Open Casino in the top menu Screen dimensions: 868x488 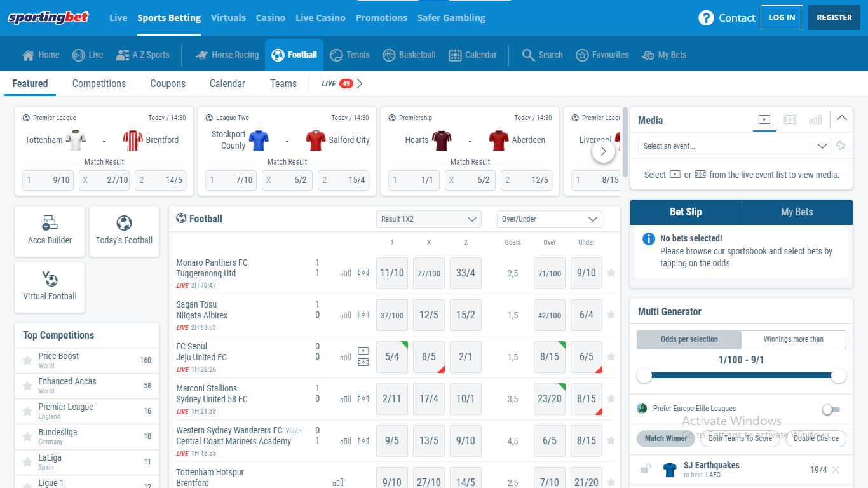pos(271,18)
